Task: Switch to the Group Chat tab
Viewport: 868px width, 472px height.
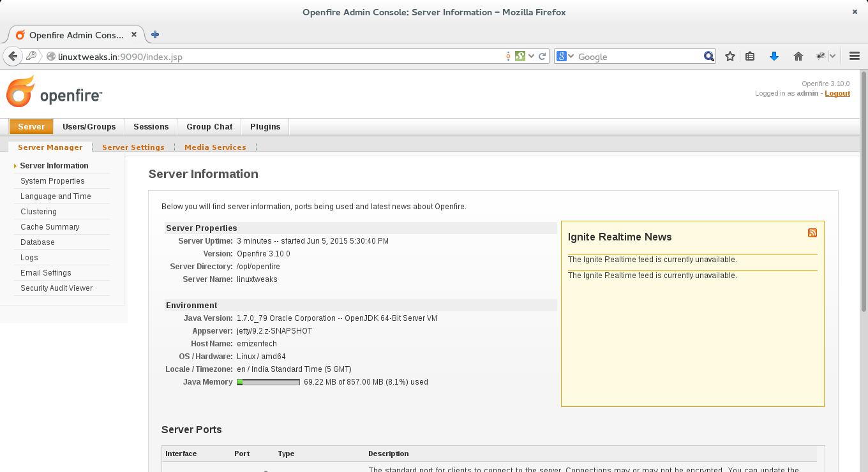Action: point(209,126)
